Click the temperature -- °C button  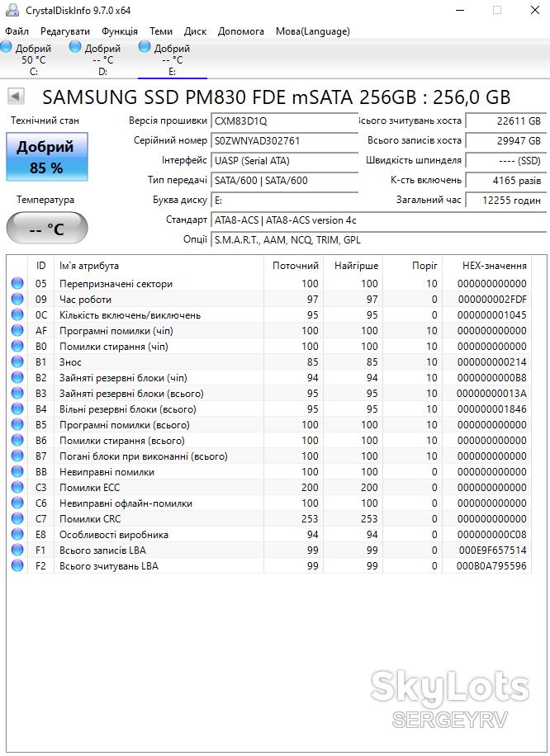point(47,228)
